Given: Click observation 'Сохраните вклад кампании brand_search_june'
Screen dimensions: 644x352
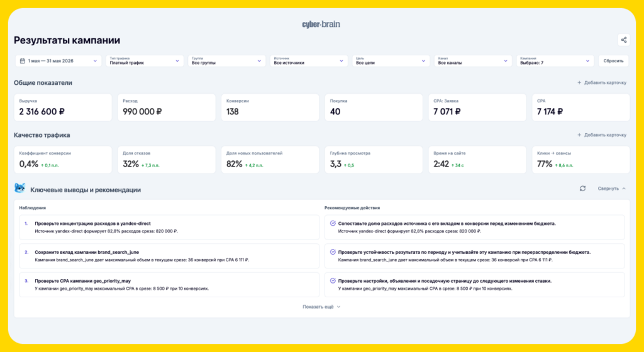Looking at the screenshot, I should 169,256.
